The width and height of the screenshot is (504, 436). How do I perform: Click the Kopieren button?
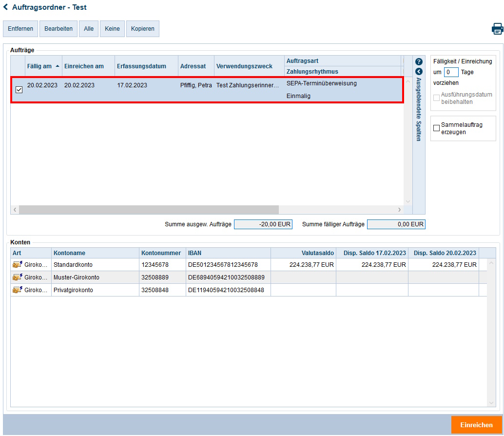(142, 29)
